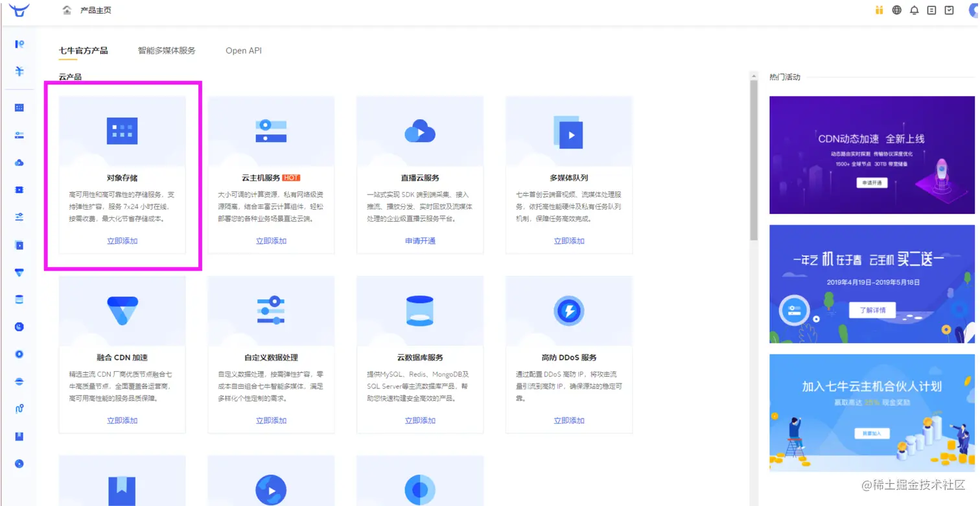This screenshot has height=506, width=980.
Task: Select the server host icon in sidebar
Action: (x=19, y=135)
